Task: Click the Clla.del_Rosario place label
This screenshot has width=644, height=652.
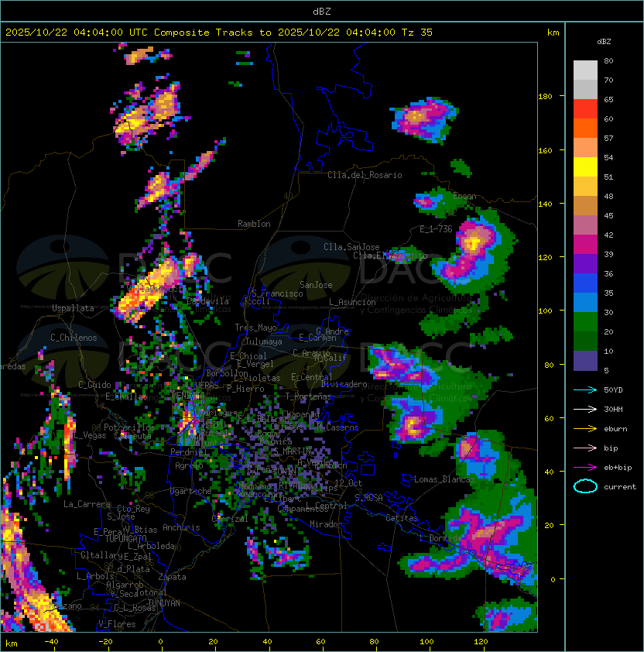Action: [365, 175]
